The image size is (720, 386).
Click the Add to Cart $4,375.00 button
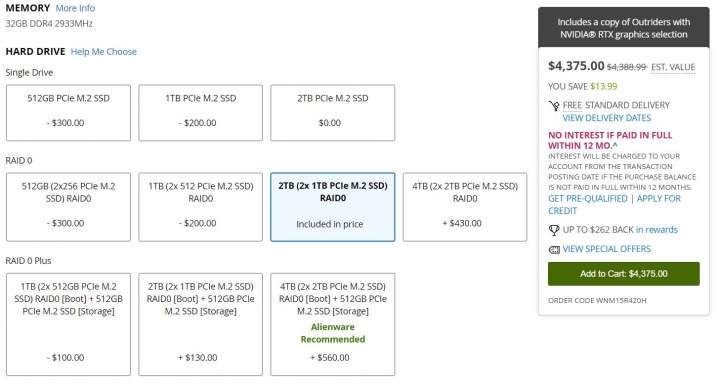[x=624, y=274]
